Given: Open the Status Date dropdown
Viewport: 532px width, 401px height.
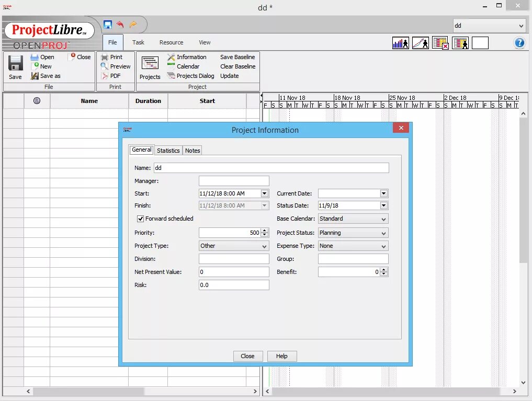Looking at the screenshot, I should coord(384,205).
